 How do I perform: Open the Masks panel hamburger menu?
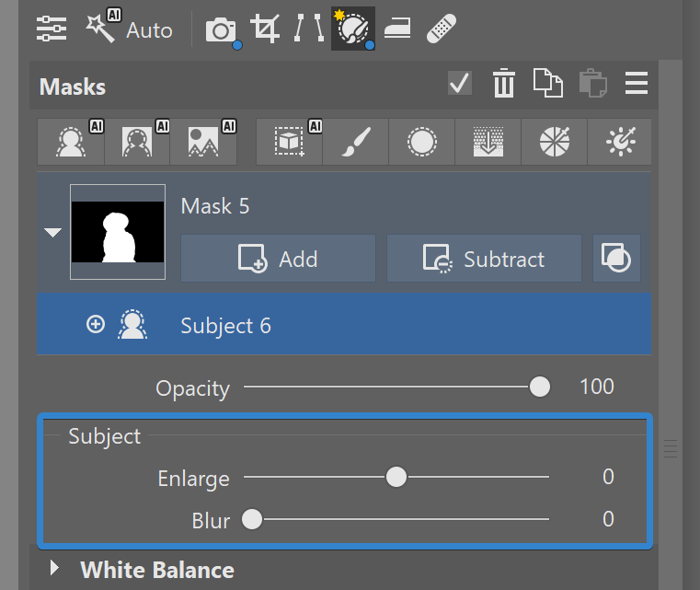(x=637, y=85)
